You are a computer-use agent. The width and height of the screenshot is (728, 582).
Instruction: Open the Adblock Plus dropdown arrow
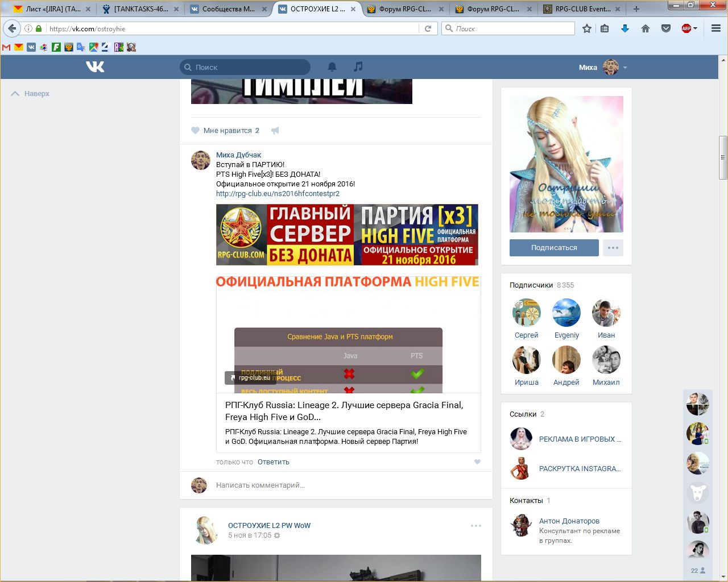[695, 28]
